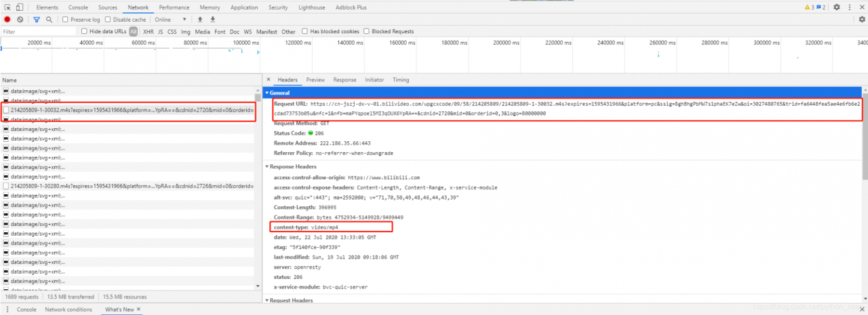This screenshot has width=868, height=315.
Task: Open network panel settings gear
Action: [862, 20]
